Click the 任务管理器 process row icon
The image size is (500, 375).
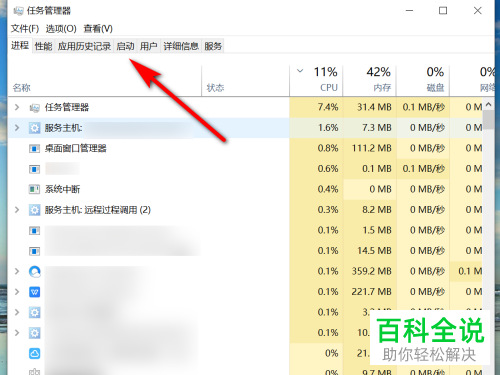tap(34, 108)
